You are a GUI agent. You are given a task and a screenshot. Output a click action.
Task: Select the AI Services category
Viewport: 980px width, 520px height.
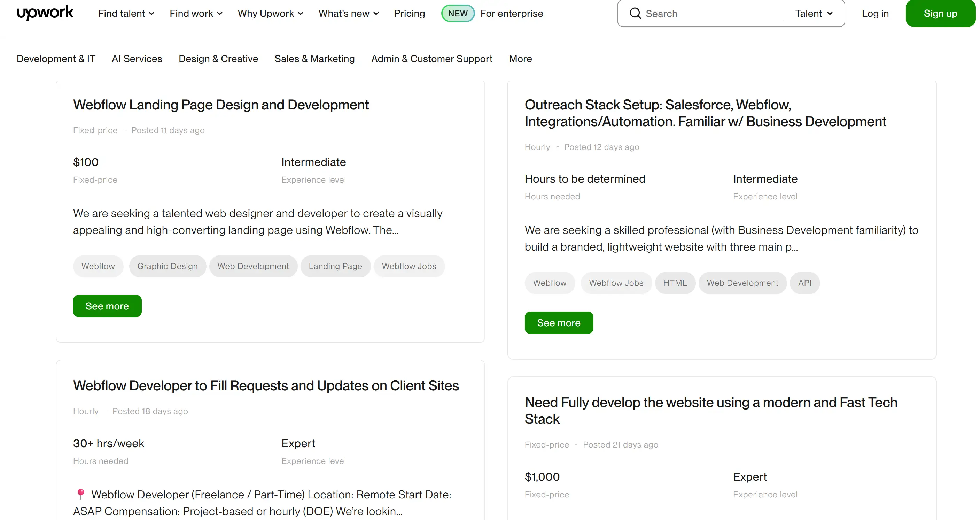point(137,59)
